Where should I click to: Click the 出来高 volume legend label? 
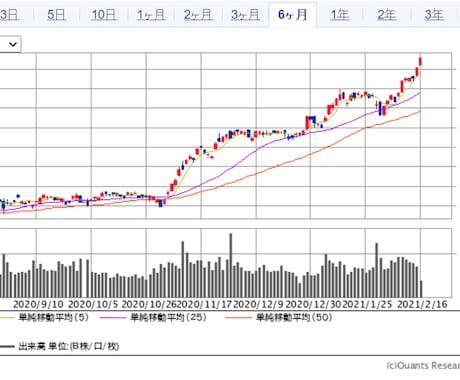pos(68,346)
